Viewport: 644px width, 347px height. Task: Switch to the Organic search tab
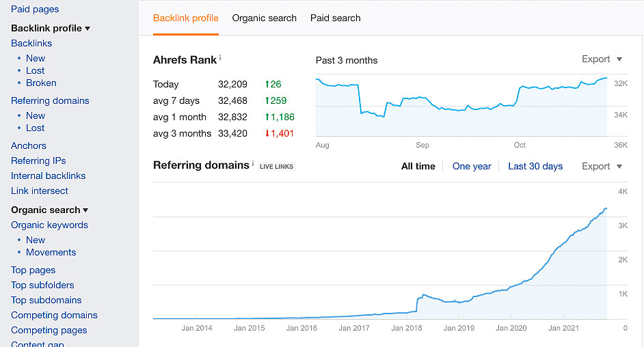tap(264, 18)
